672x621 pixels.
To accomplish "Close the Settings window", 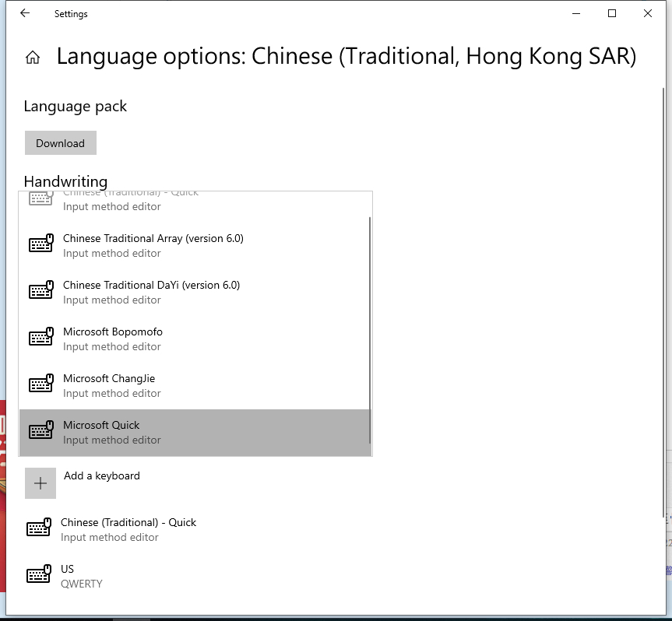I will (x=648, y=13).
